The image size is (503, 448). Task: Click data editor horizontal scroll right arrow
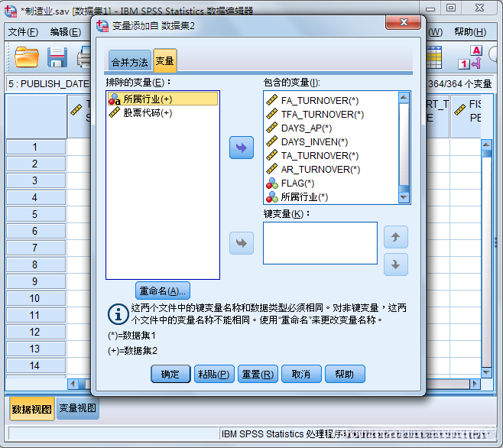coord(475,384)
